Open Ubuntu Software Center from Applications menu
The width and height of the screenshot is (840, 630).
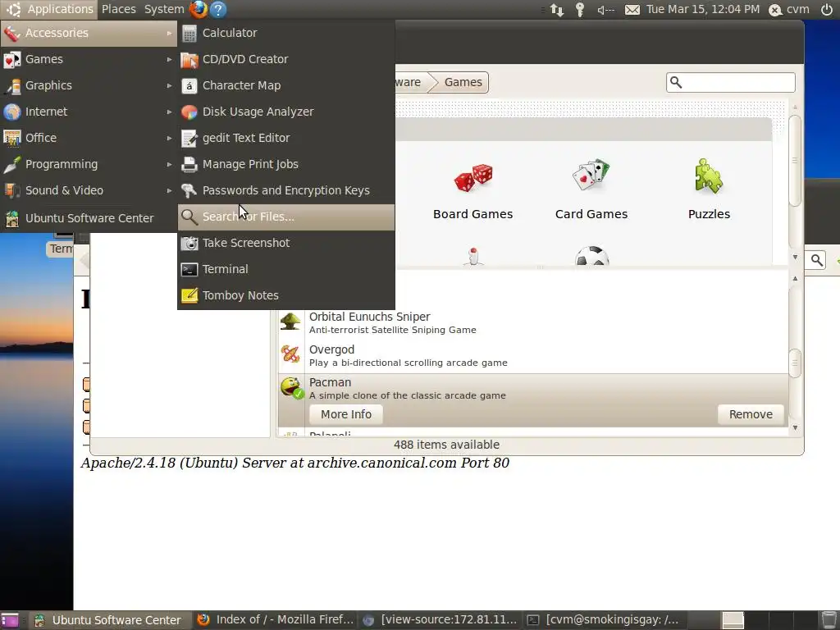point(89,218)
